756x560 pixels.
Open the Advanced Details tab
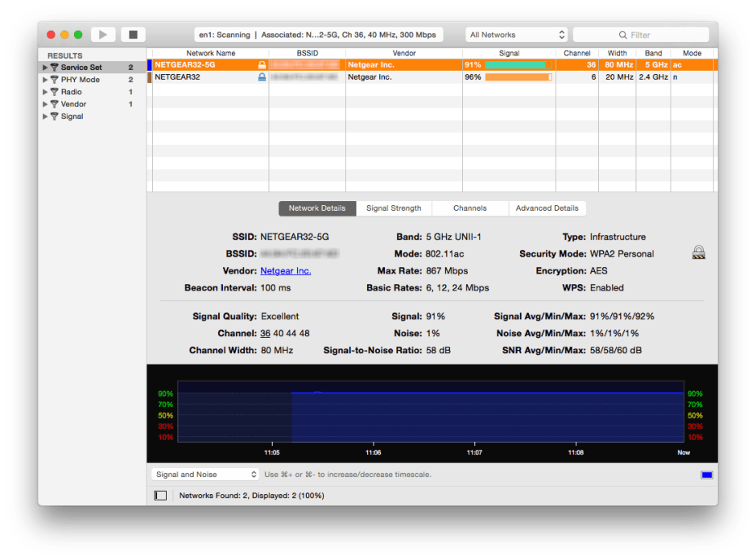pos(547,208)
